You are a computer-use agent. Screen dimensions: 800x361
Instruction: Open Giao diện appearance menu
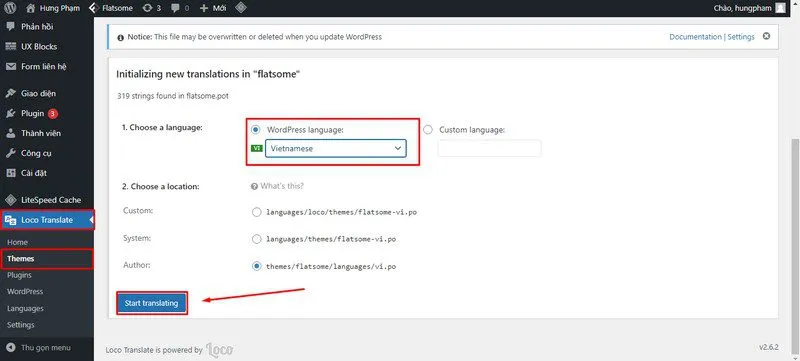(38, 93)
